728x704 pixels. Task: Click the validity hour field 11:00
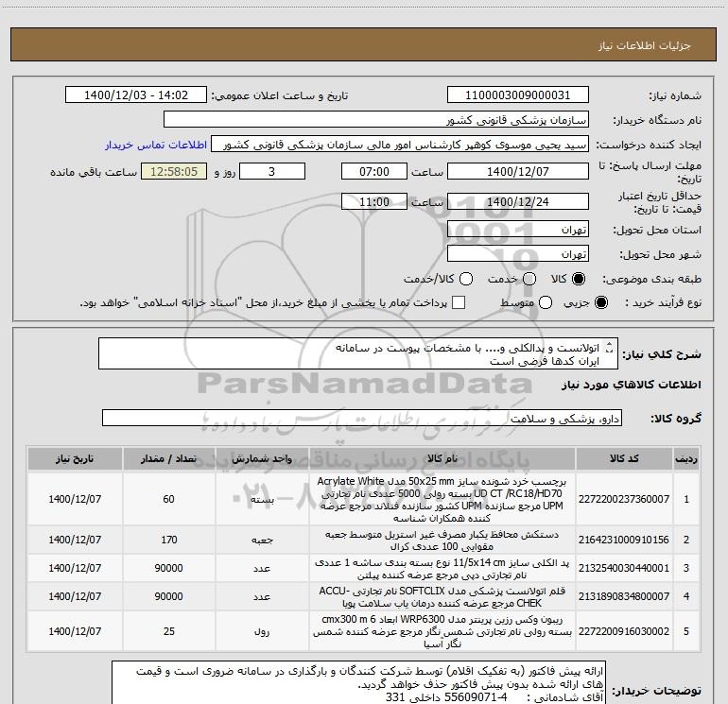[374, 201]
